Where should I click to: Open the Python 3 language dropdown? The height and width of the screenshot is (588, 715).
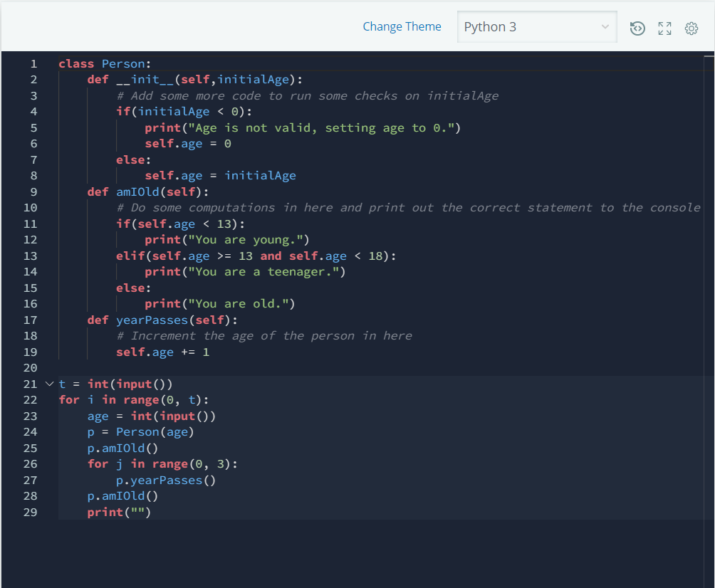click(x=537, y=26)
